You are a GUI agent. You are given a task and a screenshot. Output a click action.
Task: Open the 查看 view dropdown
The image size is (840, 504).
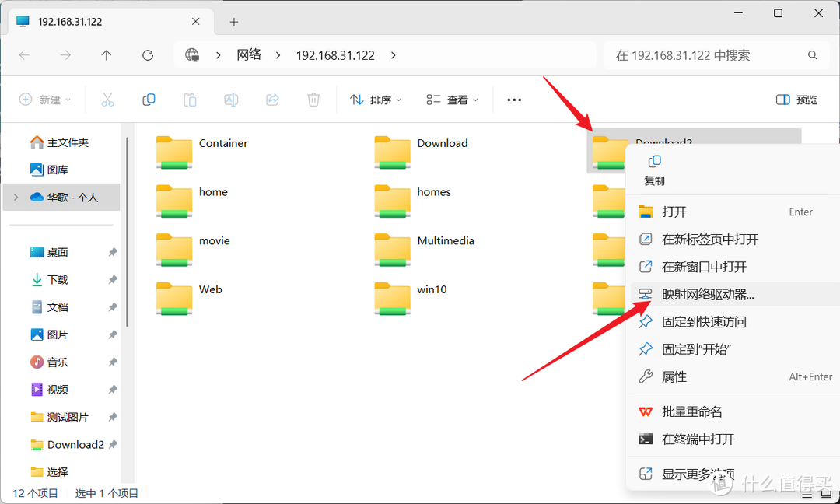pyautogui.click(x=453, y=100)
